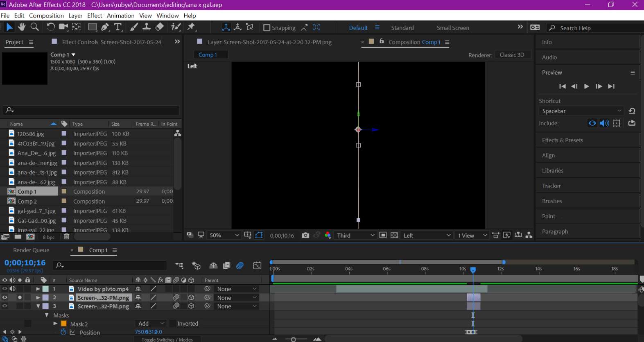Viewport: 644px width, 342px height.
Task: Toggle visibility eye of layer 3
Action: (5, 306)
